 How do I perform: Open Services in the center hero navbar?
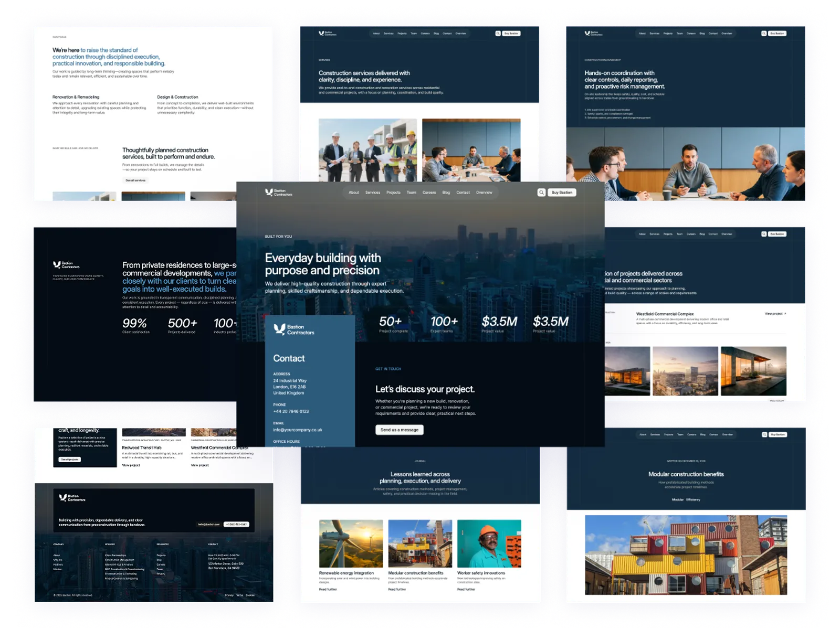coord(373,193)
